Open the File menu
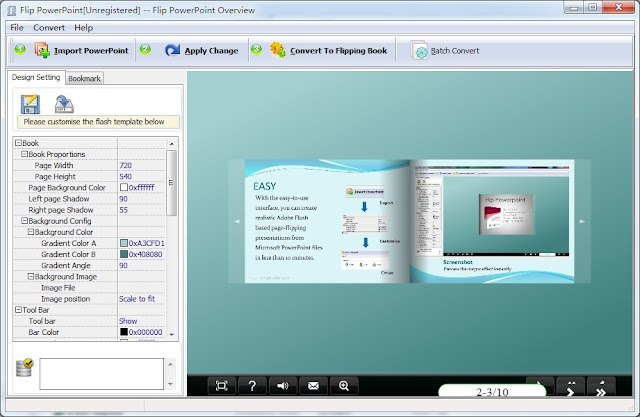The width and height of the screenshot is (640, 417). (17, 28)
